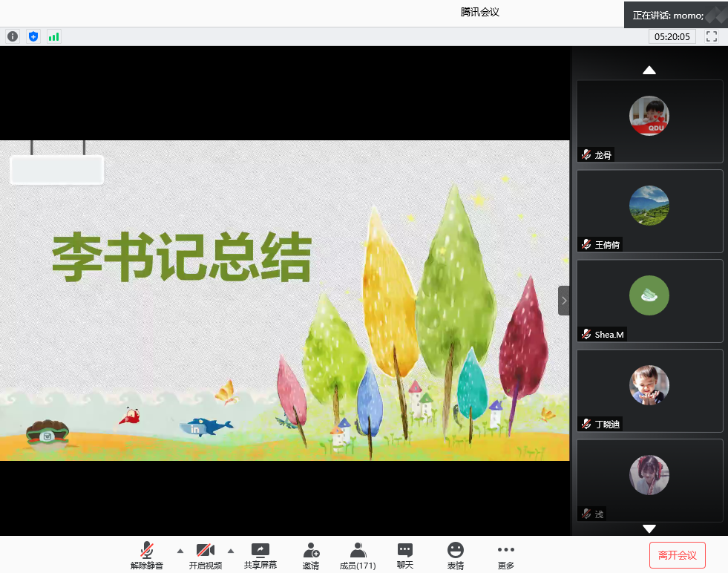The width and height of the screenshot is (728, 573).
Task: Check the green network signal icon
Action: [53, 36]
